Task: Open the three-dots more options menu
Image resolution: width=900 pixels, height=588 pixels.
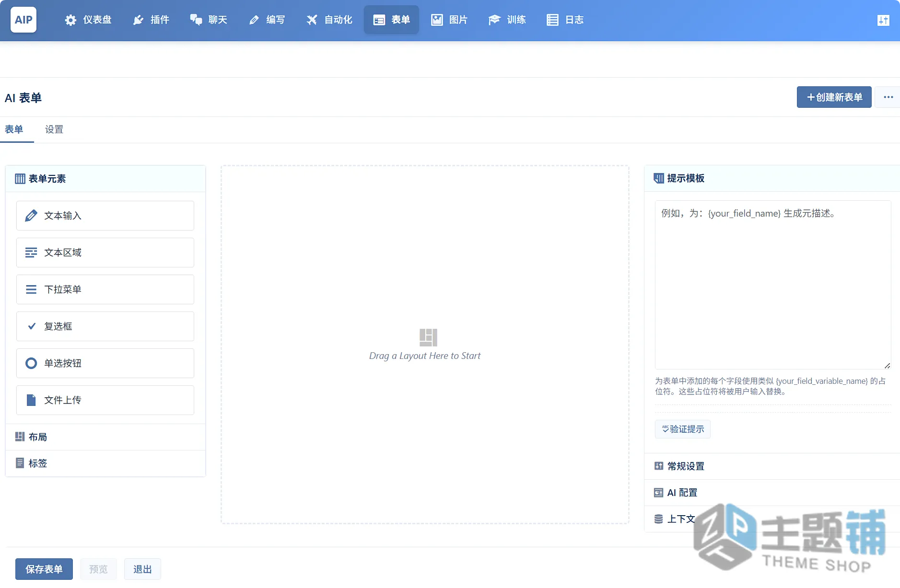Action: click(888, 97)
